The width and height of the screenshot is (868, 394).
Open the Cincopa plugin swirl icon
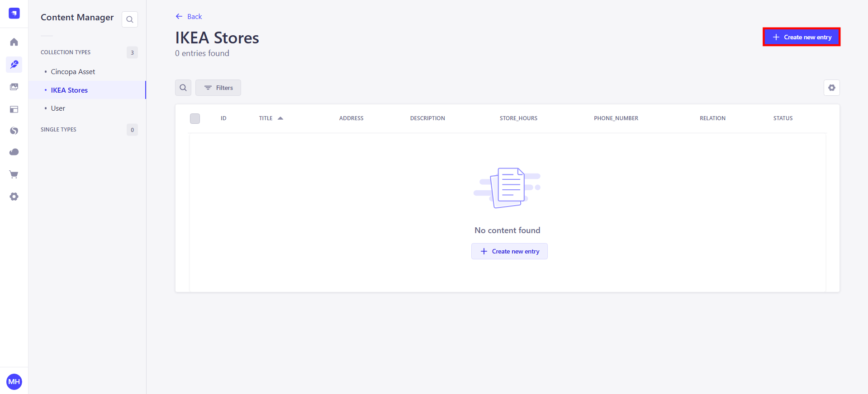(x=14, y=131)
